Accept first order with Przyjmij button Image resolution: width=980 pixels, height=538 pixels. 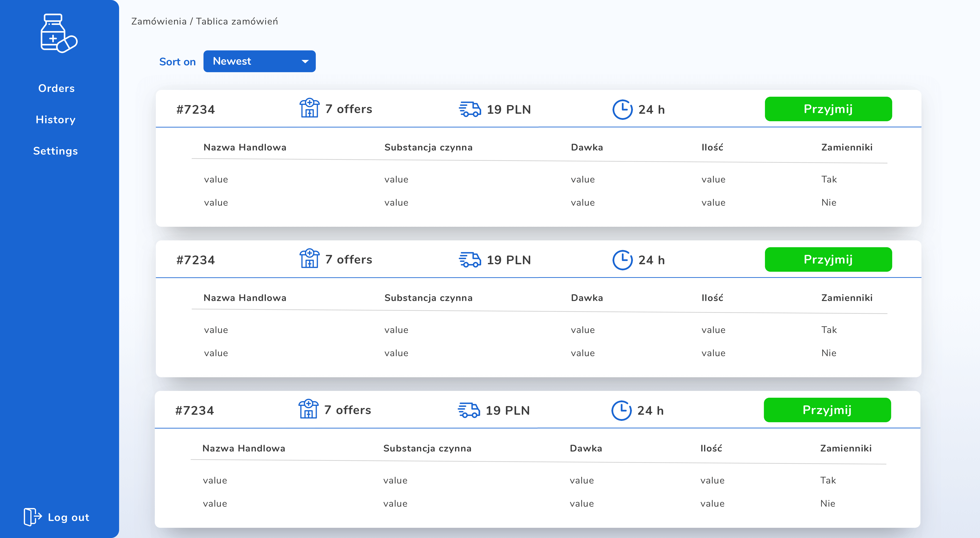click(x=828, y=109)
